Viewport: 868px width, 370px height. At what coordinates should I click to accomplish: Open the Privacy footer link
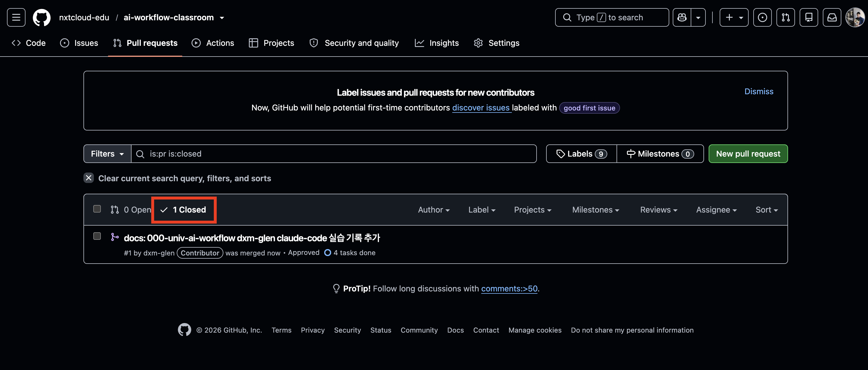[313, 330]
